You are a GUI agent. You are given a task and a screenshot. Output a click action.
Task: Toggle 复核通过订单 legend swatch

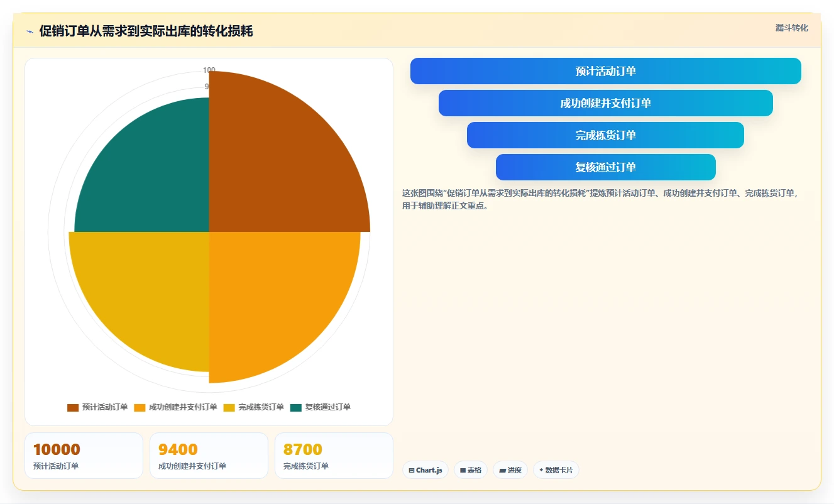(296, 407)
